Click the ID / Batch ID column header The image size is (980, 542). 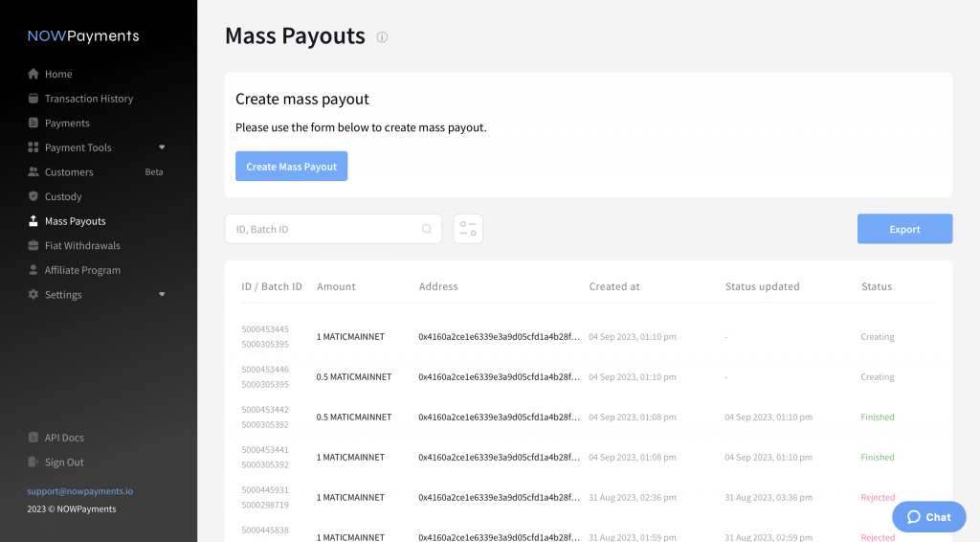click(271, 286)
